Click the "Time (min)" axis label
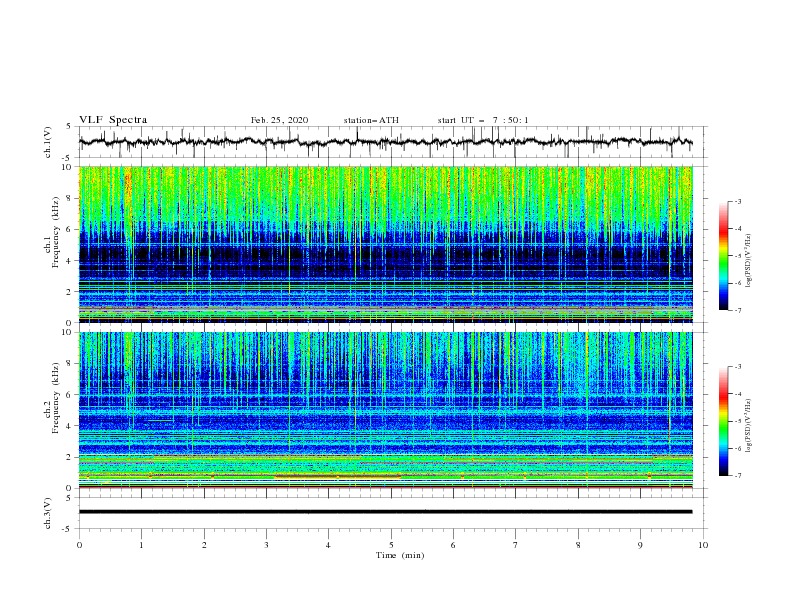The image size is (792, 612). 400,555
